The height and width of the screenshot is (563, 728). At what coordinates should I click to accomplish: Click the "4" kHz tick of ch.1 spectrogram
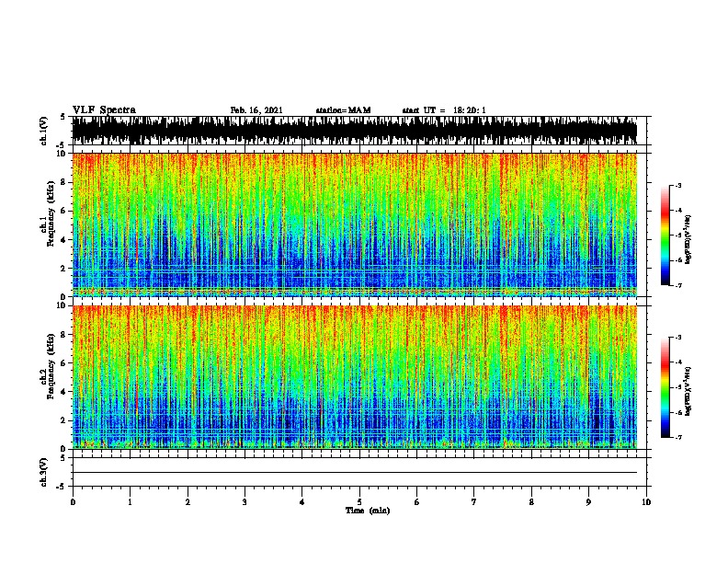coord(64,240)
